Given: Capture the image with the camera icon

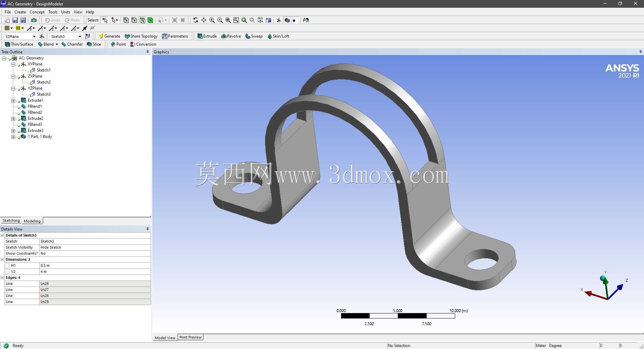Looking at the screenshot, I should 34,20.
